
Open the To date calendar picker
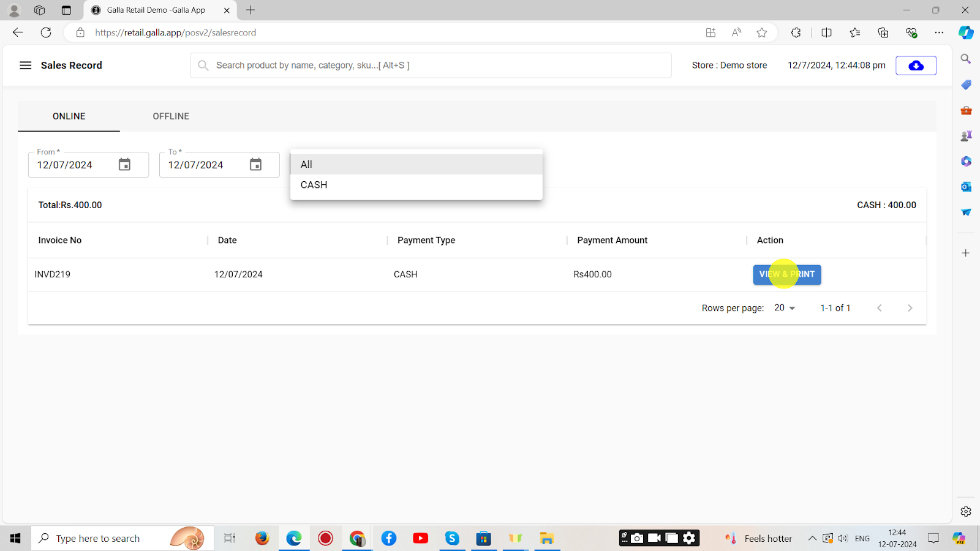(255, 165)
